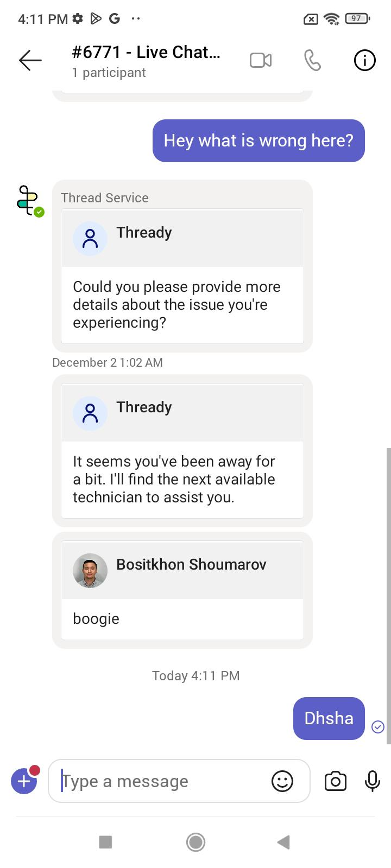Image resolution: width=391 pixels, height=868 pixels.
Task: Open the camera to send a photo
Action: [x=335, y=781]
